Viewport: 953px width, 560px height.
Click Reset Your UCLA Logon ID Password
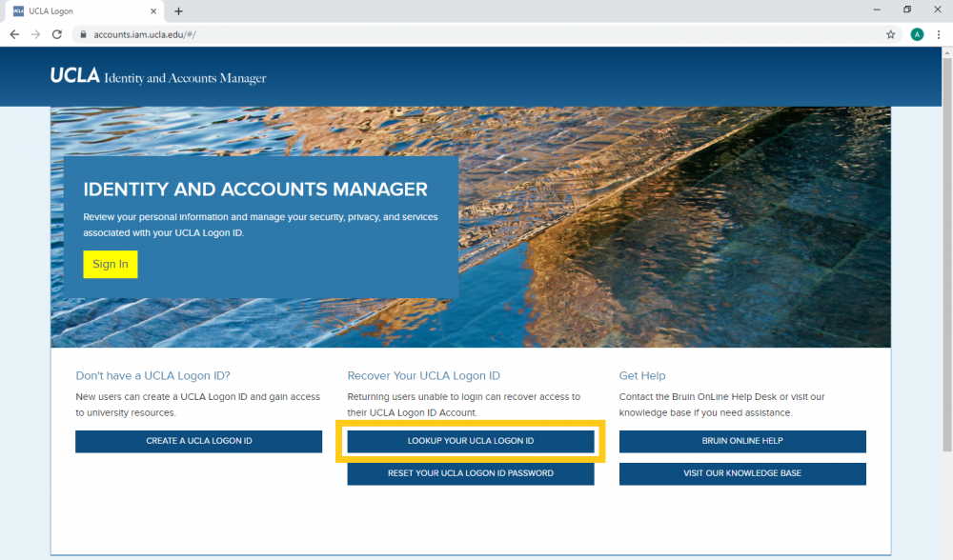click(471, 473)
